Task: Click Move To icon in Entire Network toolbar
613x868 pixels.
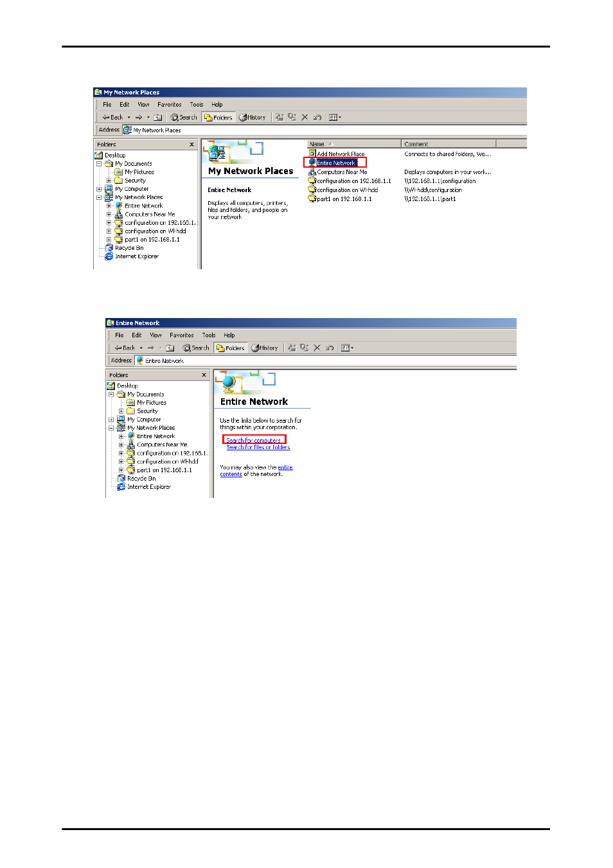Action: (x=292, y=348)
